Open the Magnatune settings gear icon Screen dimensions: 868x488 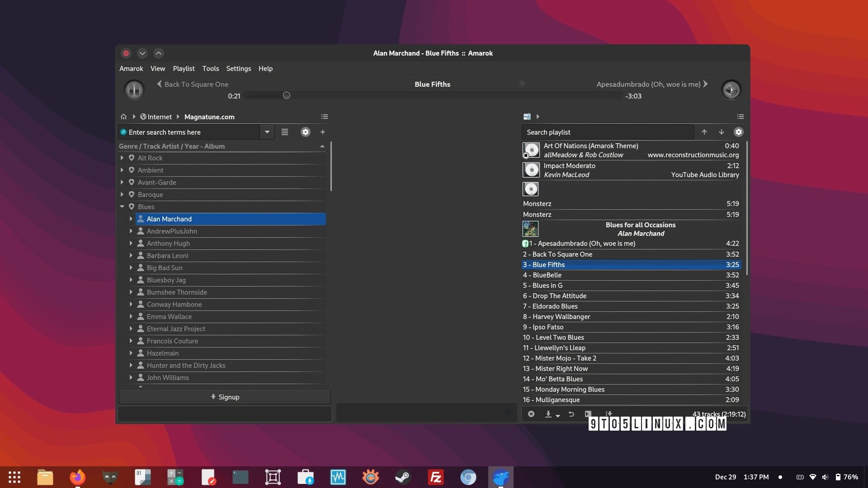pyautogui.click(x=306, y=132)
